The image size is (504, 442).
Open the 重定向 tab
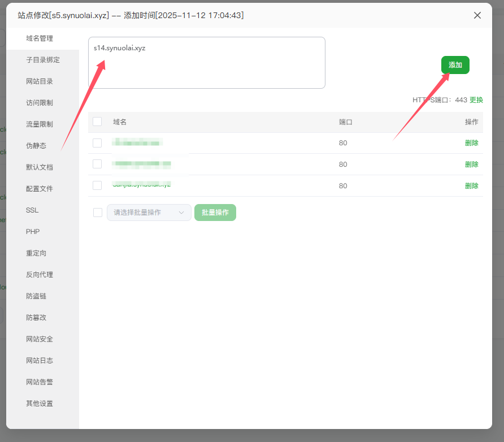coord(36,253)
